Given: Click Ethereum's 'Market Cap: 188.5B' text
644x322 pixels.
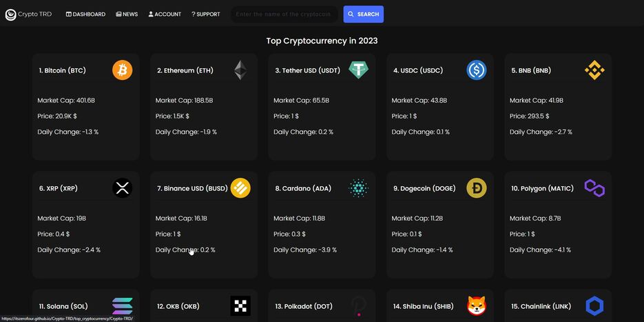Looking at the screenshot, I should pyautogui.click(x=184, y=101).
